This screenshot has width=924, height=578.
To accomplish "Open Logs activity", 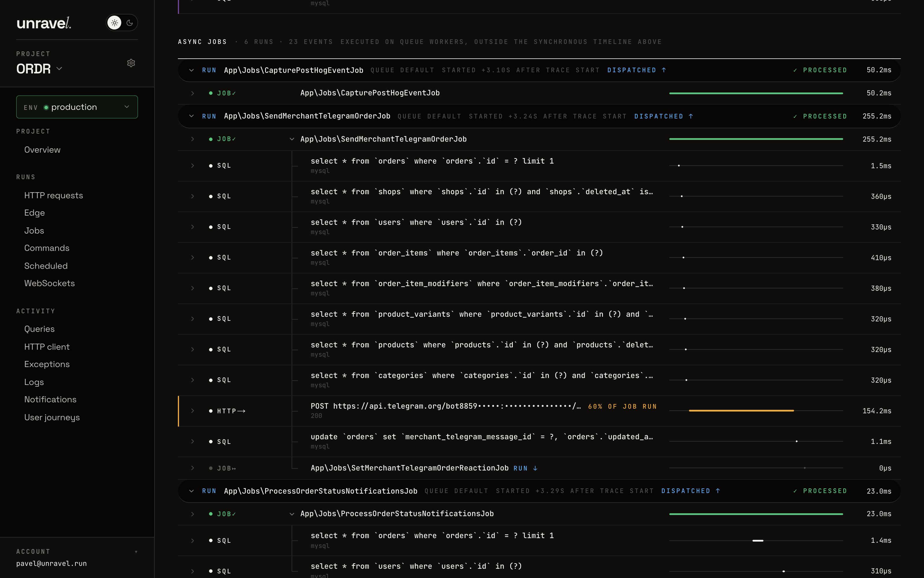I will click(34, 382).
